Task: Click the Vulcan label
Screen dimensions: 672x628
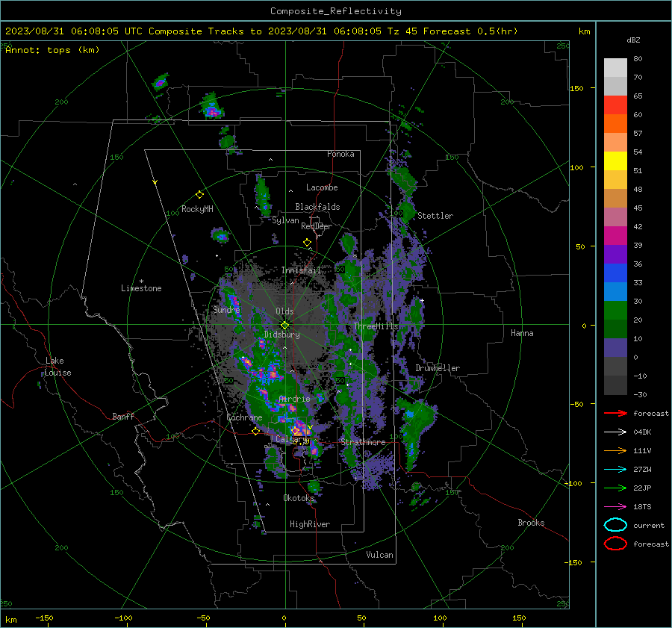Action: [379, 555]
